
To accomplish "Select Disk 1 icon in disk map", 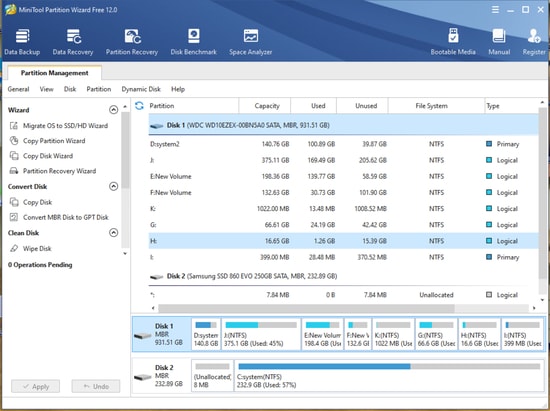I will coord(142,336).
